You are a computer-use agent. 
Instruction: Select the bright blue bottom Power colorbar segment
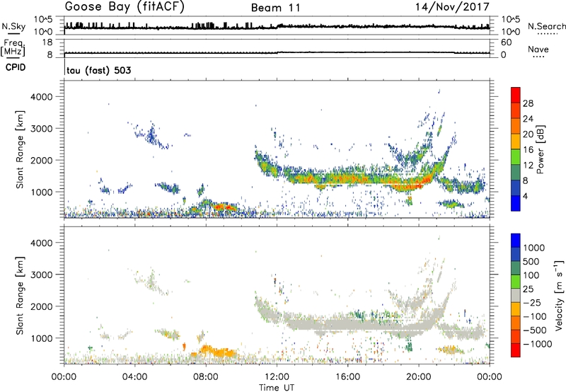[516, 203]
